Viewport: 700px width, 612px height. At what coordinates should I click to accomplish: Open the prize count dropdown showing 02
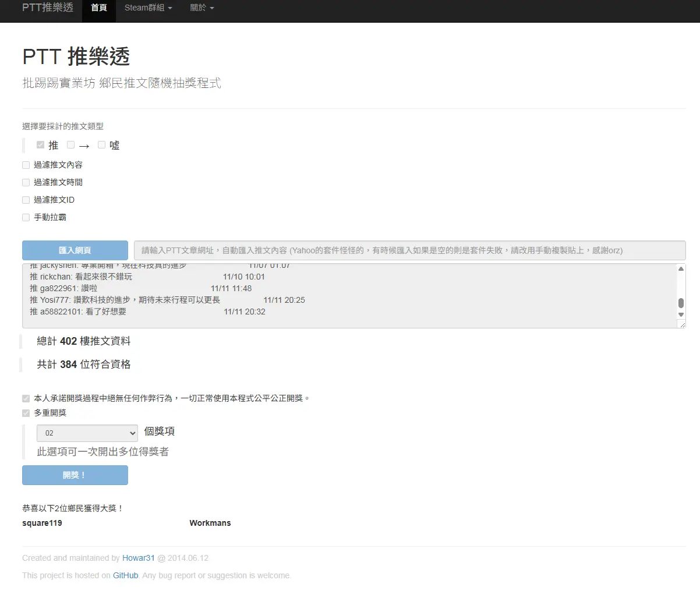click(x=87, y=433)
